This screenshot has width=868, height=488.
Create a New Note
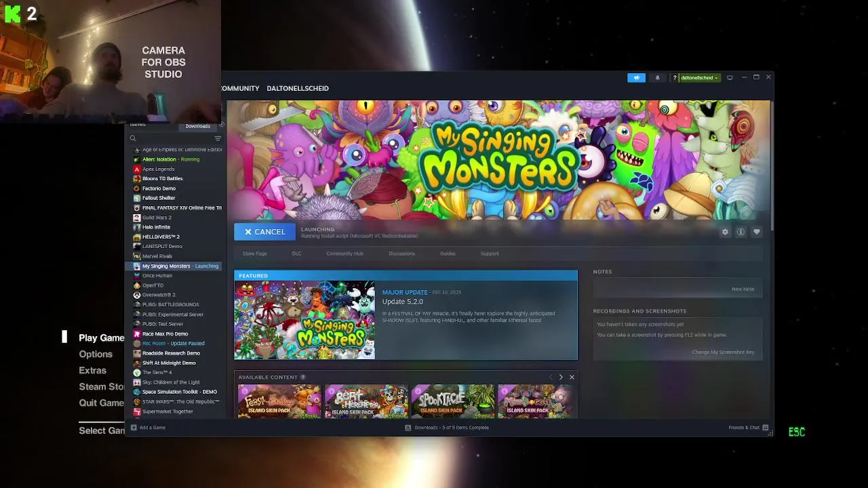point(743,289)
